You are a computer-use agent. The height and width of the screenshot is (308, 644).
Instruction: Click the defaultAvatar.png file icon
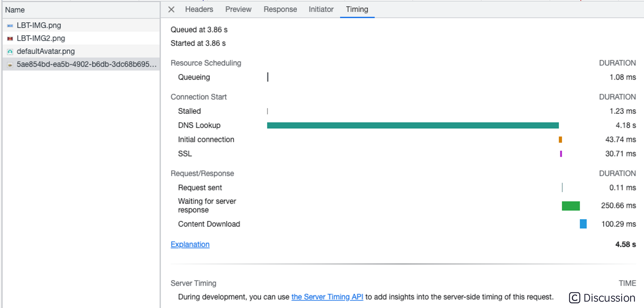tap(10, 51)
